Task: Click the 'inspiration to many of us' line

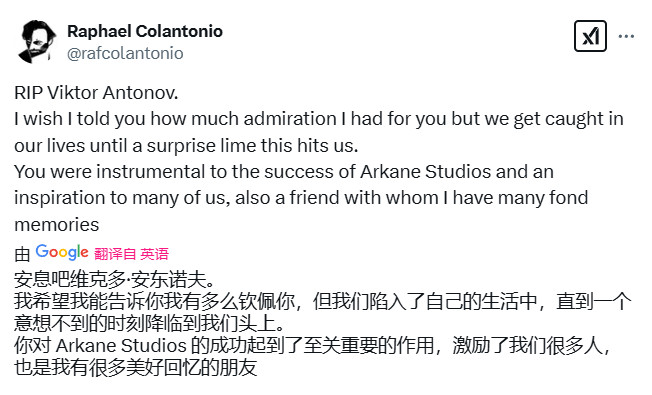Action: (x=301, y=198)
